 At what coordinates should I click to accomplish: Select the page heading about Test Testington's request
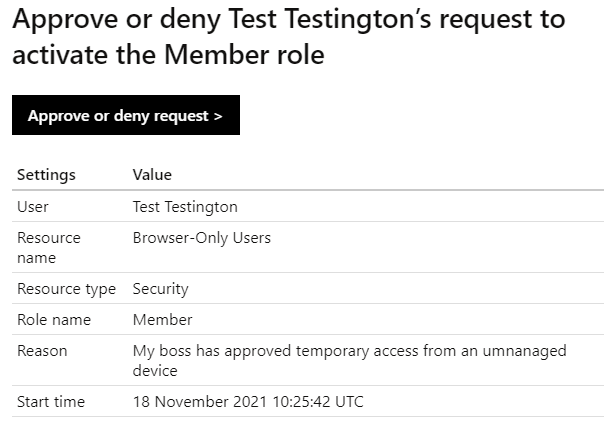(x=289, y=37)
